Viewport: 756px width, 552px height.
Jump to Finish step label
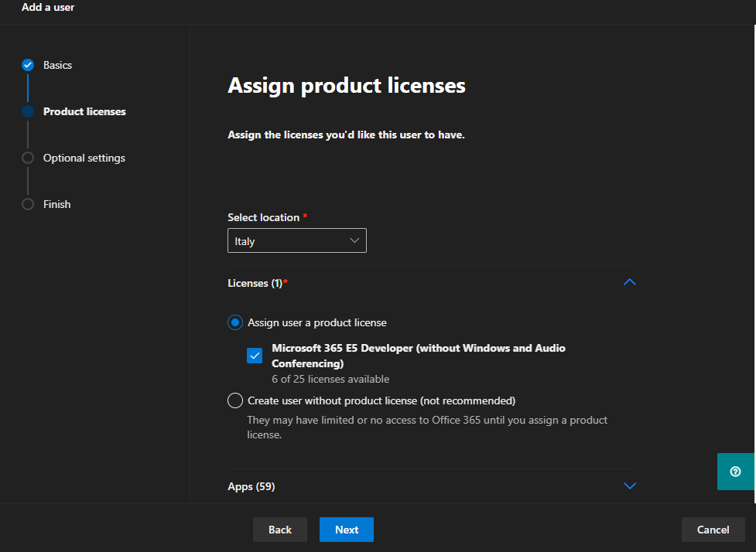[x=56, y=204]
